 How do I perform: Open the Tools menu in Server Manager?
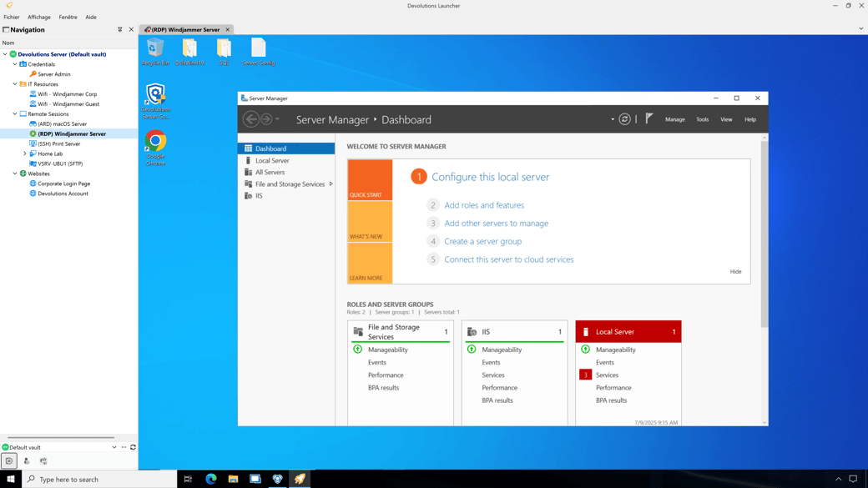point(702,119)
